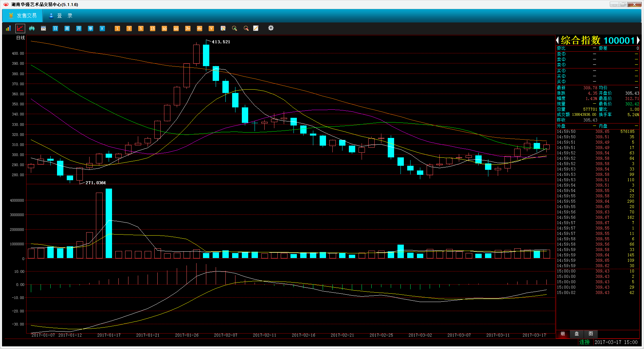The height and width of the screenshot is (349, 644).
Task: Go to next instrument with right arrow
Action: point(638,40)
